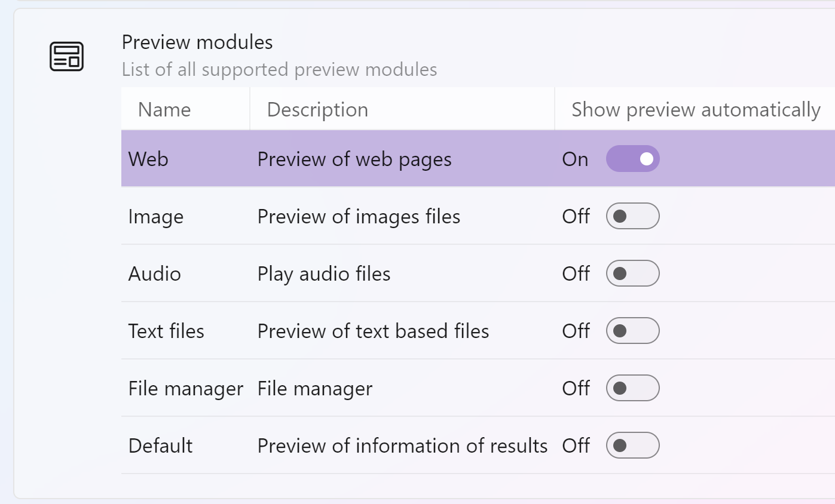Click the Name column header
The image size is (835, 504).
pyautogui.click(x=164, y=109)
